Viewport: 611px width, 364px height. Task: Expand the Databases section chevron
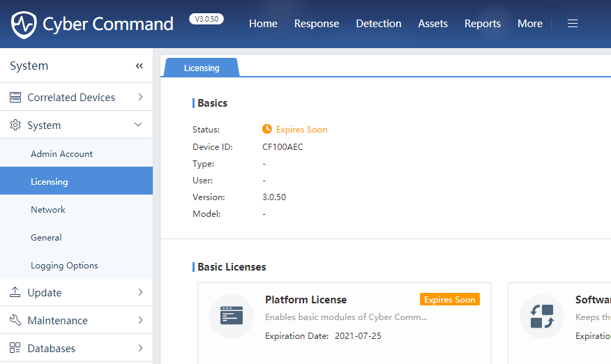click(x=140, y=348)
